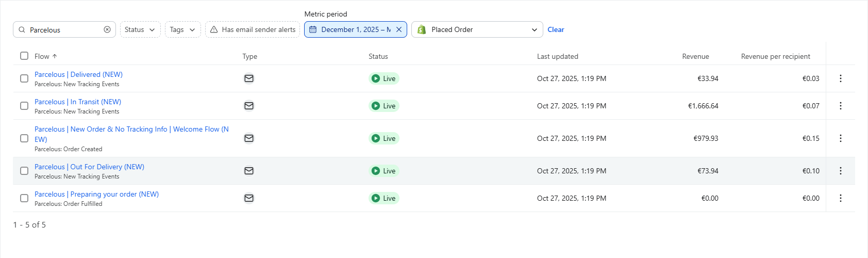The image size is (868, 258).
Task: Open New Order & No Tracking Info Welcome Flow
Action: [x=131, y=134]
